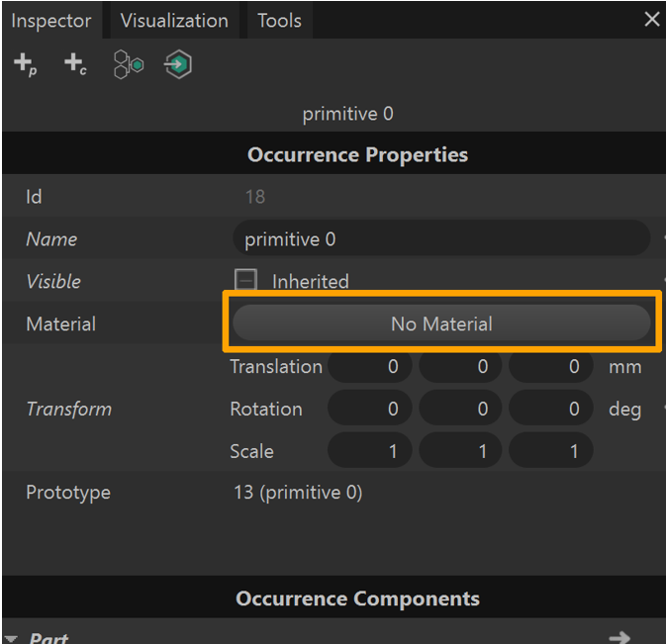Click the Rotation row label
Image resolution: width=666 pixels, height=644 pixels.
pos(266,409)
